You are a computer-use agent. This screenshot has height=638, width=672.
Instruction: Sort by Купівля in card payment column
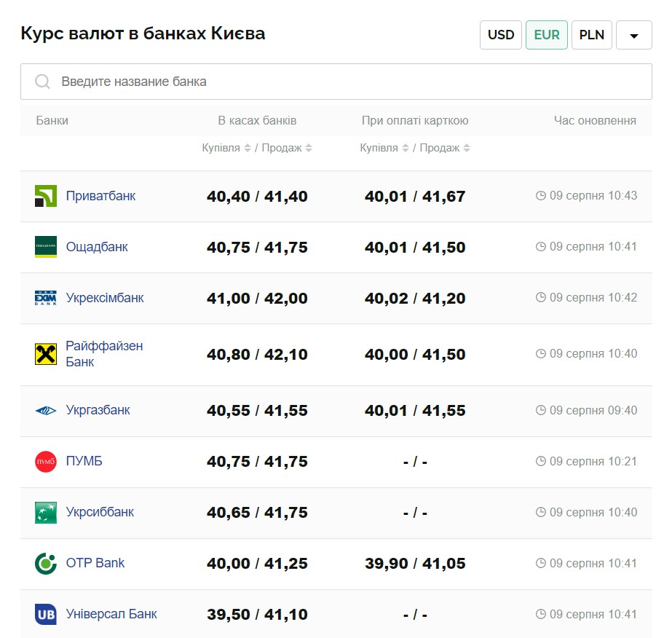384,148
